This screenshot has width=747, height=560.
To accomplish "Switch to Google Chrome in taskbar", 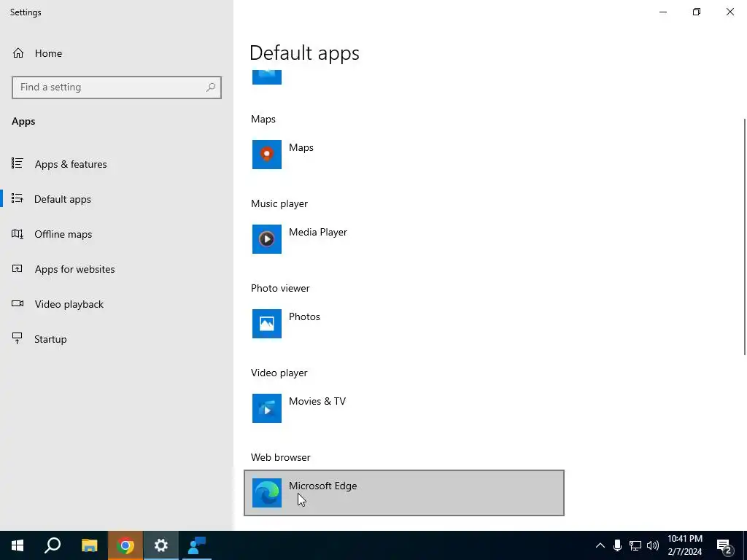I will pos(125,545).
